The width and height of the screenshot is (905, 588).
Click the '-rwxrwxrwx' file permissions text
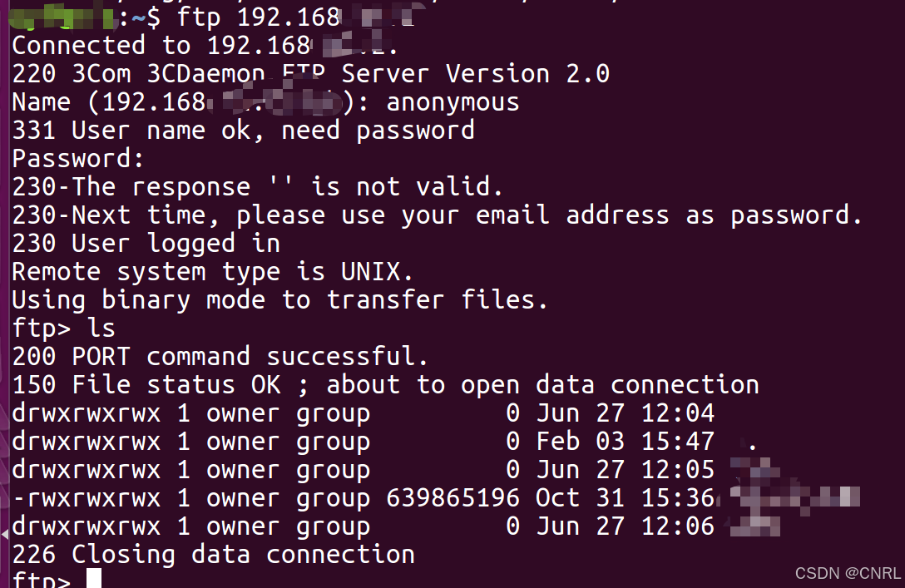tap(86, 498)
